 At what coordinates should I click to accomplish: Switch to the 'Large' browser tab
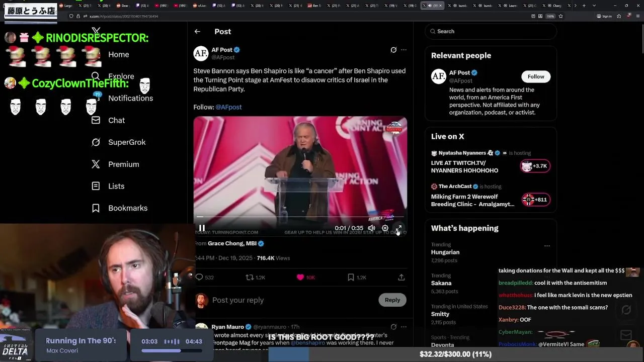pyautogui.click(x=65, y=6)
